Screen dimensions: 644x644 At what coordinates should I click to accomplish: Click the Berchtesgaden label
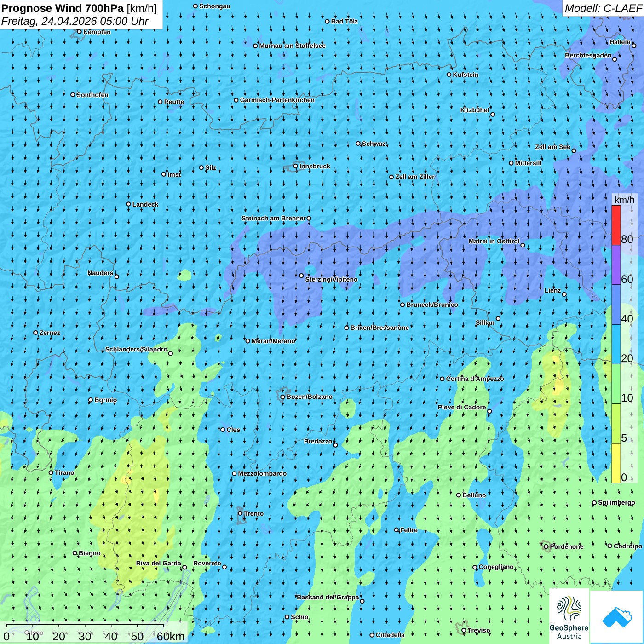tap(588, 55)
